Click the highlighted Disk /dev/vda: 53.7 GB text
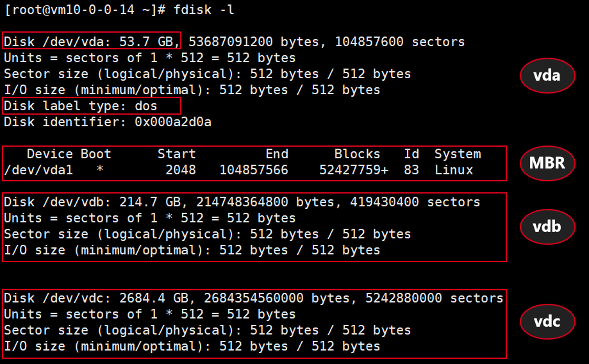Viewport: 589px width, 364px height. pyautogui.click(x=92, y=41)
